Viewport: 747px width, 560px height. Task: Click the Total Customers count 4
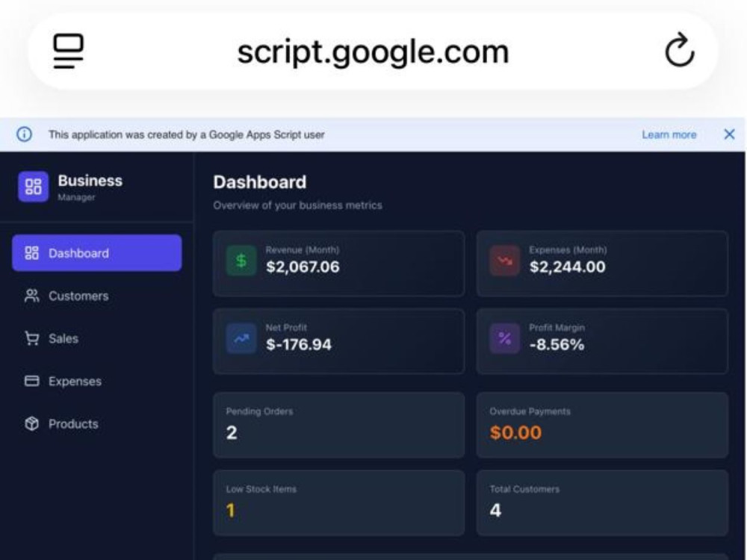pos(495,511)
